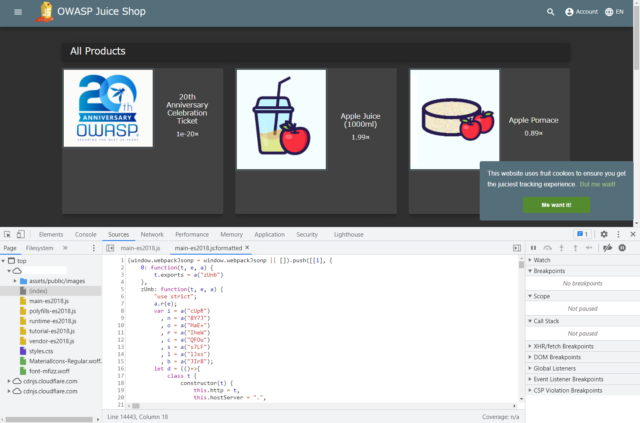This screenshot has height=423, width=640.
Task: Open styles.css file
Action: [x=41, y=351]
